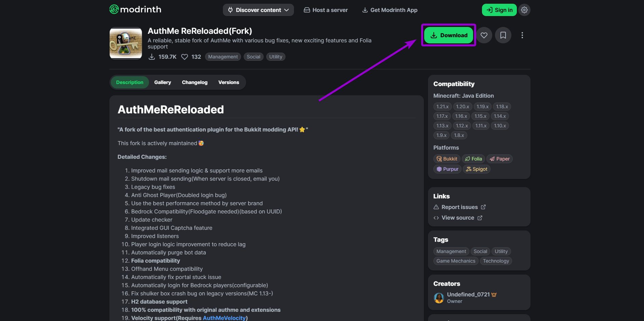
Task: Select the 1.16.x version chip
Action: tap(461, 116)
